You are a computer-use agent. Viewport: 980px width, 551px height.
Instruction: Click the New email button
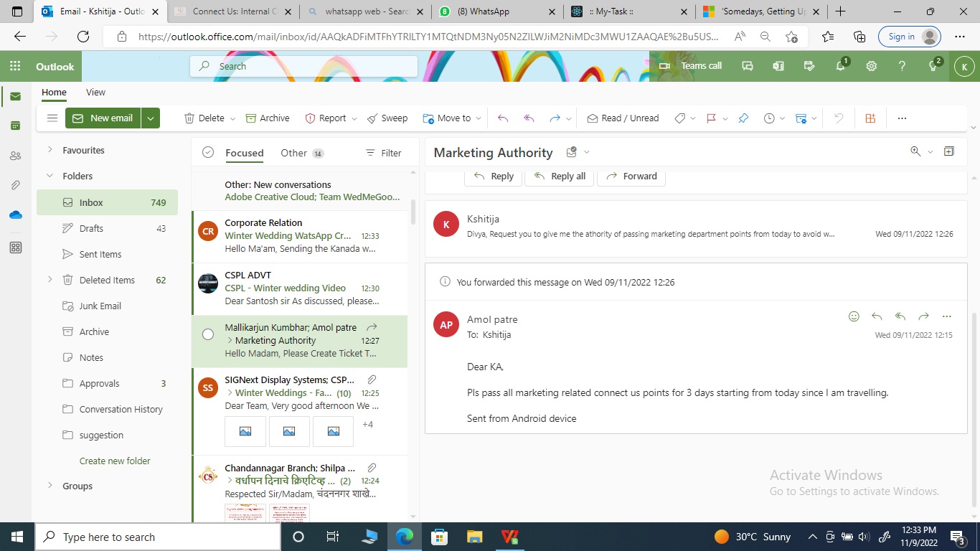(x=103, y=118)
